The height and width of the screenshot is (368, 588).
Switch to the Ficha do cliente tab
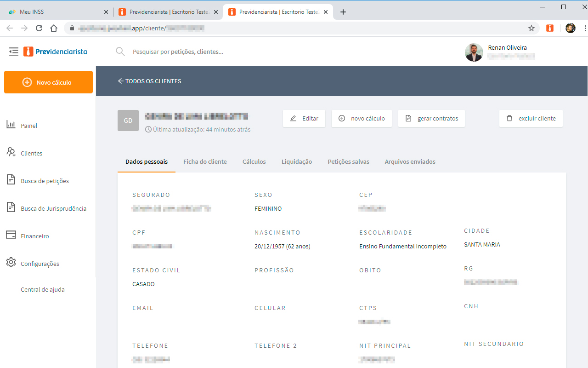click(x=205, y=161)
